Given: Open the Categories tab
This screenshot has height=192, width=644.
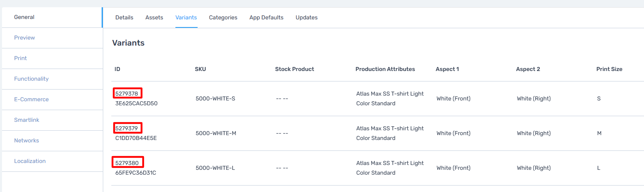Looking at the screenshot, I should point(223,17).
